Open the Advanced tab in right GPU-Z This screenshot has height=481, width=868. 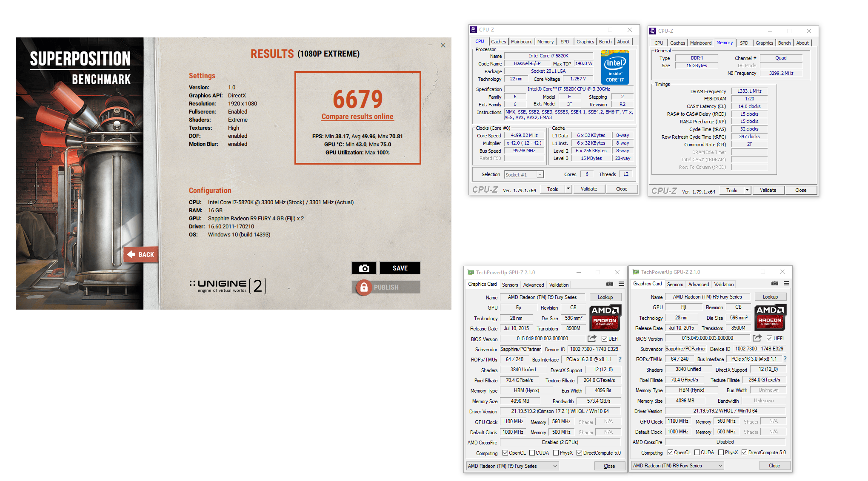tap(699, 285)
